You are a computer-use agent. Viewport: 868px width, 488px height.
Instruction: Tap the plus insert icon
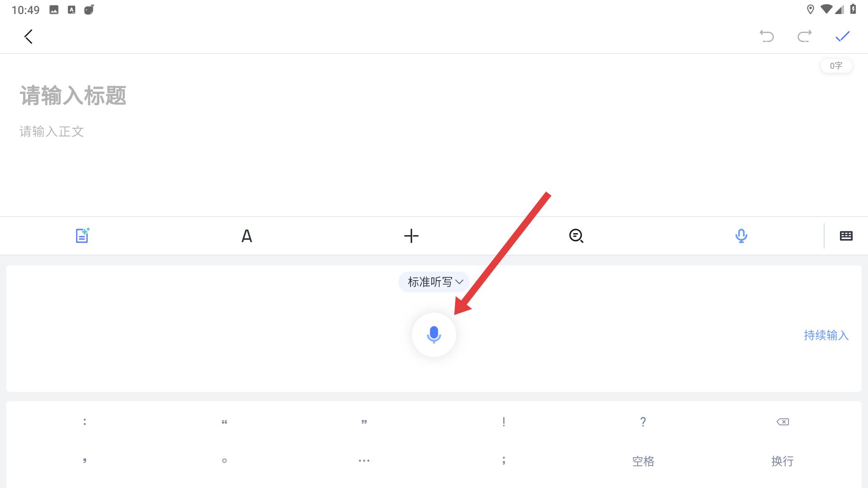(411, 236)
